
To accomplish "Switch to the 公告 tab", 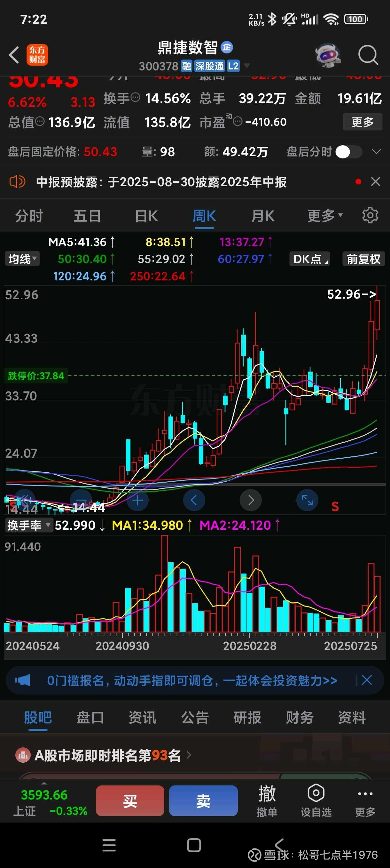I will pos(195,718).
